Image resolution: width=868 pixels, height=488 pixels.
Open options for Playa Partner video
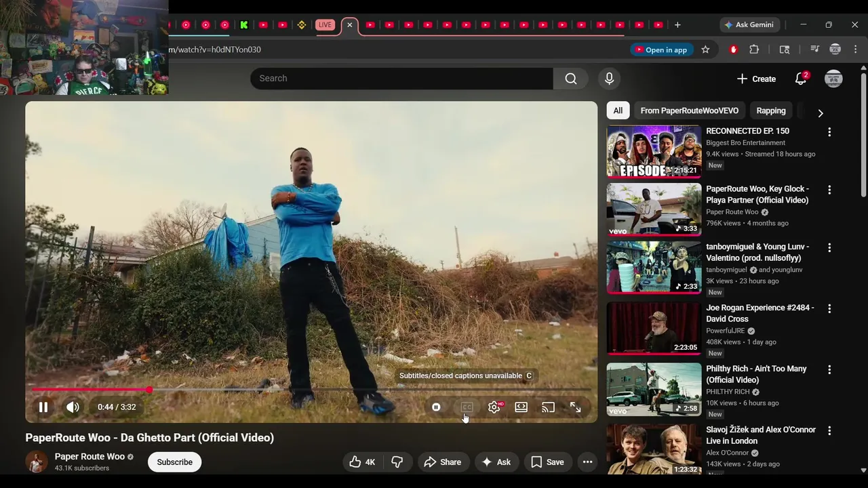pos(829,190)
